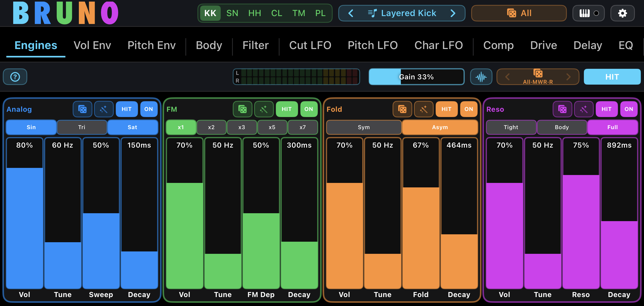
Task: Select Body reso mode
Action: pos(562,127)
